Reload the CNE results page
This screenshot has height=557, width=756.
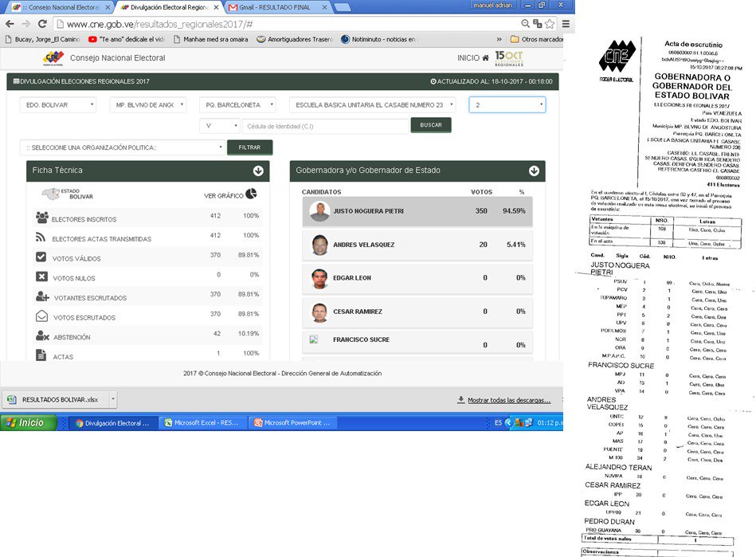(x=42, y=24)
